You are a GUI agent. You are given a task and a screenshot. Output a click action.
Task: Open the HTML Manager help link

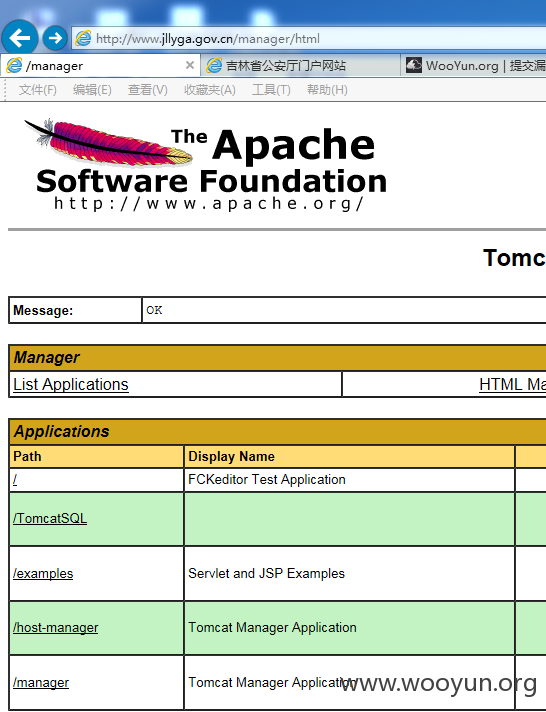tap(512, 384)
